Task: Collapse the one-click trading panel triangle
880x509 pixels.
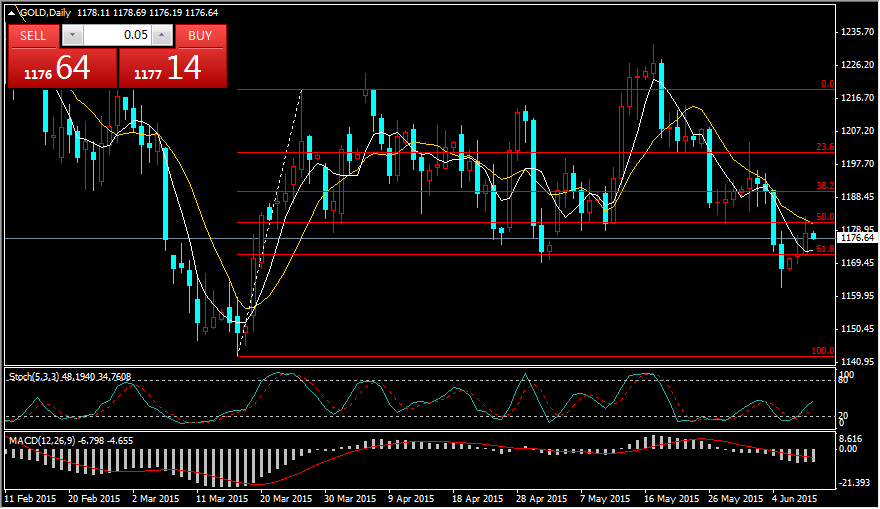Action: tap(11, 12)
